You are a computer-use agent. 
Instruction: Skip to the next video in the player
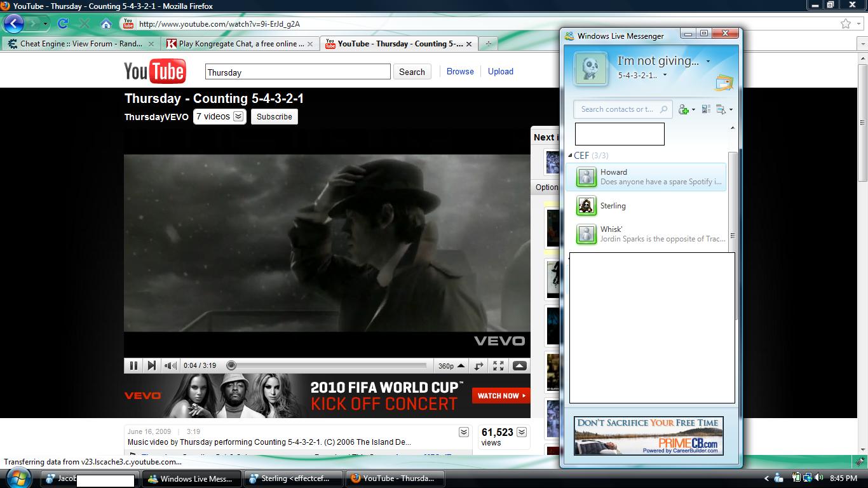(151, 365)
